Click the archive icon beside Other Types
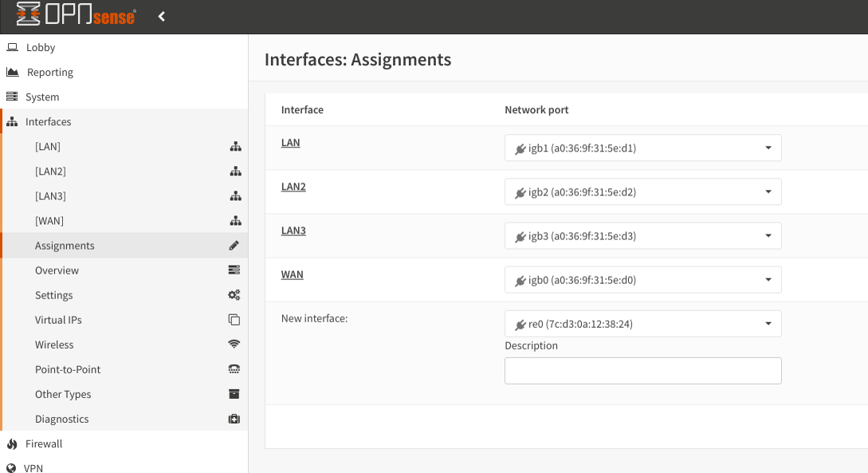This screenshot has height=473, width=868. pyautogui.click(x=234, y=394)
